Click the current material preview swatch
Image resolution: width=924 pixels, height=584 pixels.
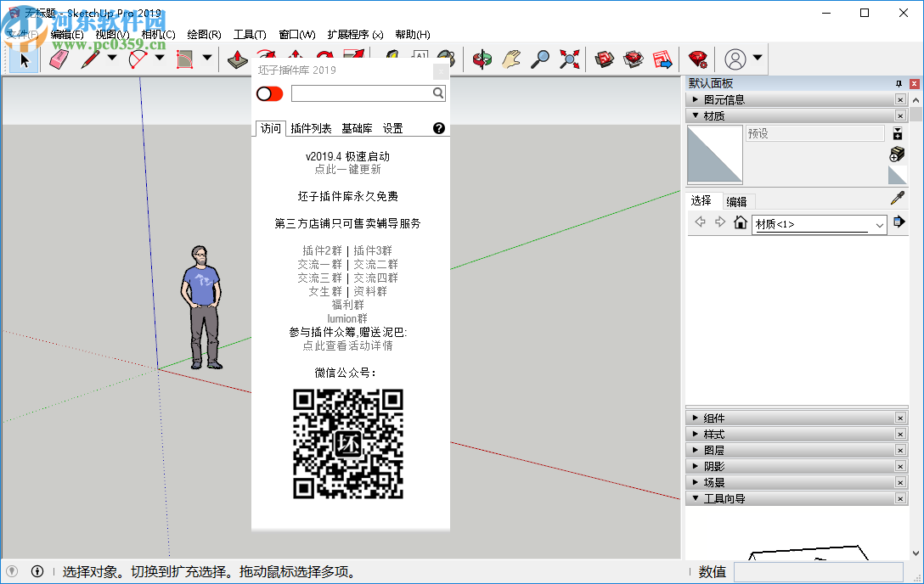714,154
